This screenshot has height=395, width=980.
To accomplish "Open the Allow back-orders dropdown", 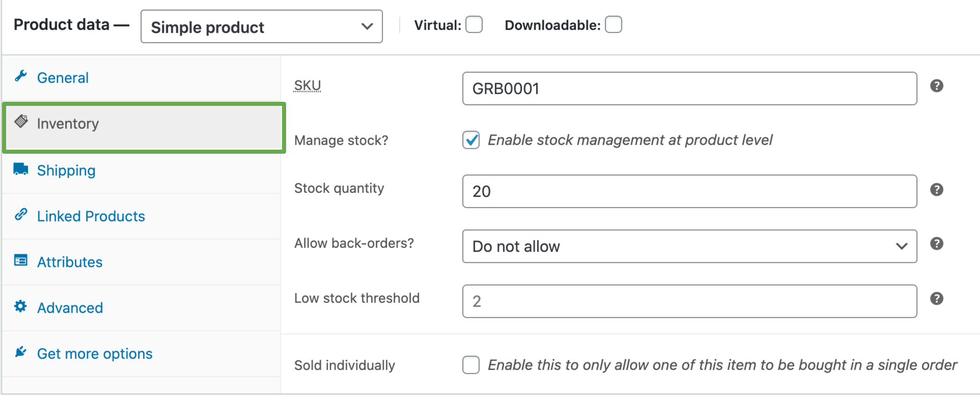I will point(690,246).
